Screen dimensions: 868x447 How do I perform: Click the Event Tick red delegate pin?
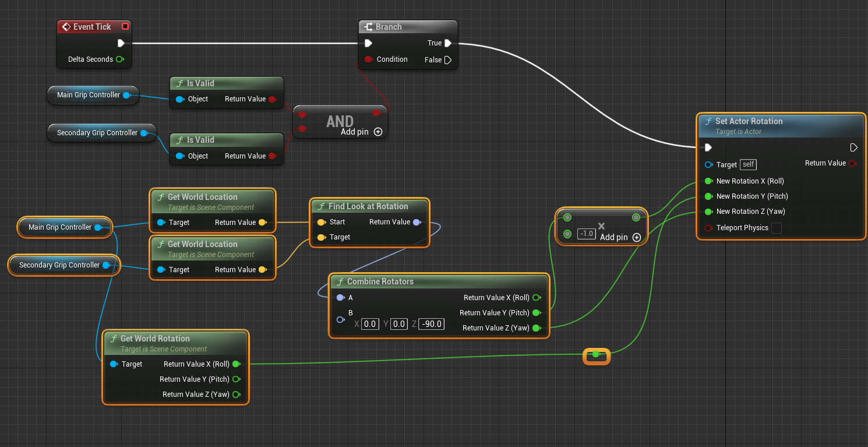click(125, 27)
